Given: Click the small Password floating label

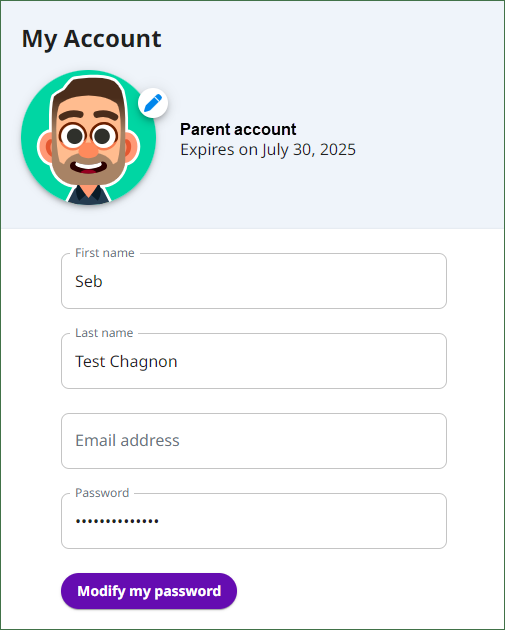Looking at the screenshot, I should (x=102, y=493).
